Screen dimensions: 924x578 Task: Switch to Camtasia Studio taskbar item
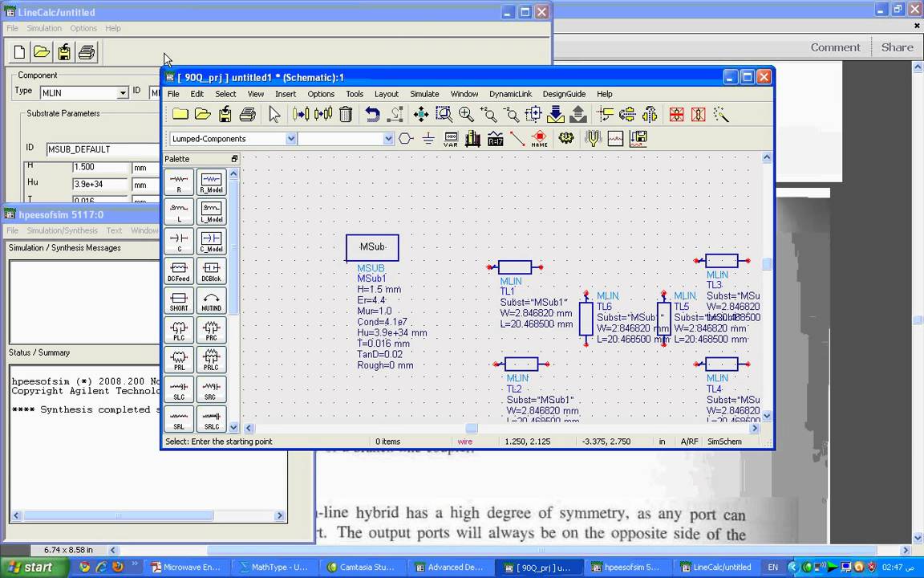click(x=362, y=568)
